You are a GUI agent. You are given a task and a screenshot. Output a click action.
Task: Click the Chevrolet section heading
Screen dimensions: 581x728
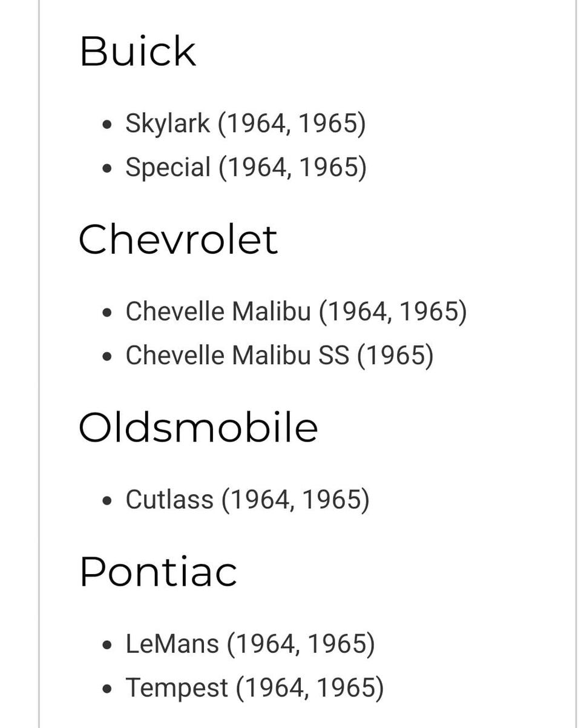click(178, 239)
